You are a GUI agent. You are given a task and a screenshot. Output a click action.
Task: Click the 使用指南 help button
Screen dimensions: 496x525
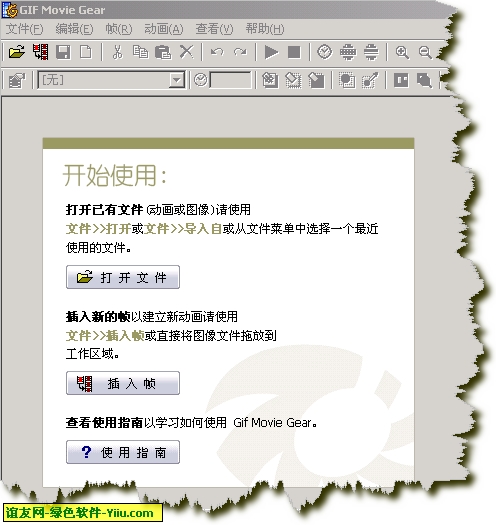123,452
